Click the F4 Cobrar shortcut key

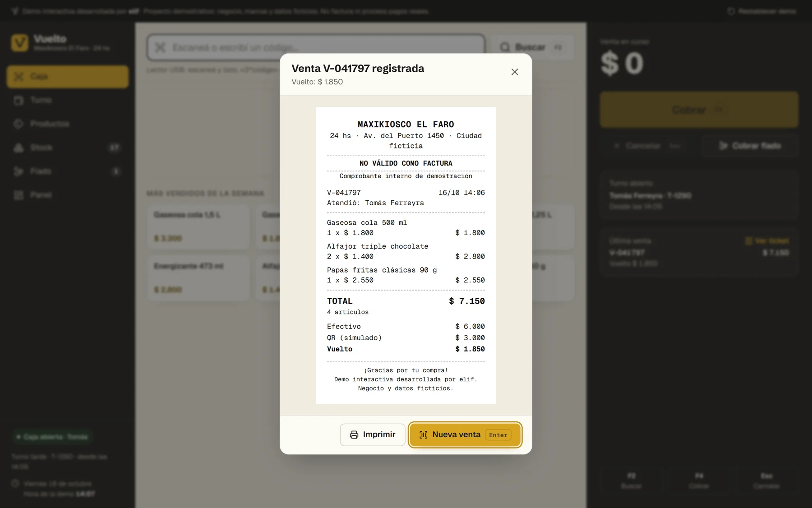point(699,480)
